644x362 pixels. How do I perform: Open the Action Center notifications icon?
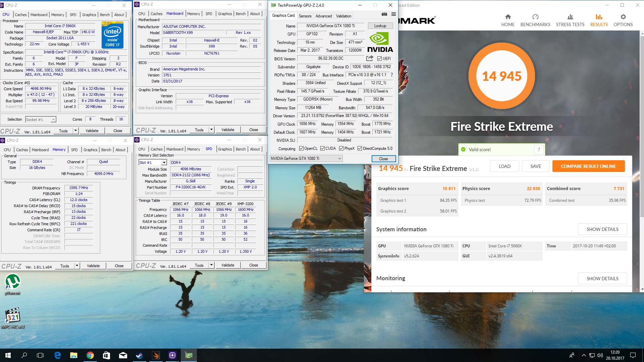633,355
